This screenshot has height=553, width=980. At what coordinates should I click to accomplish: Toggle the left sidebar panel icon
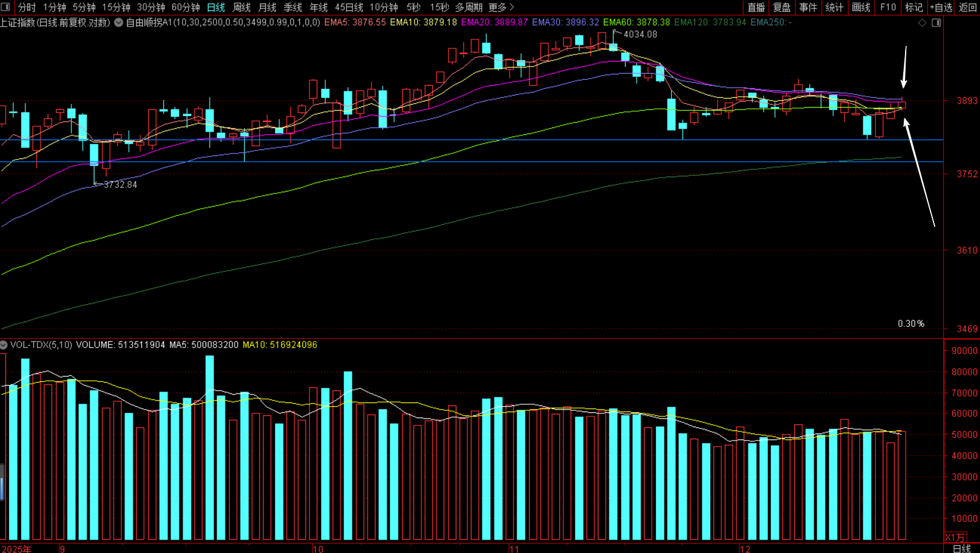pos(6,7)
